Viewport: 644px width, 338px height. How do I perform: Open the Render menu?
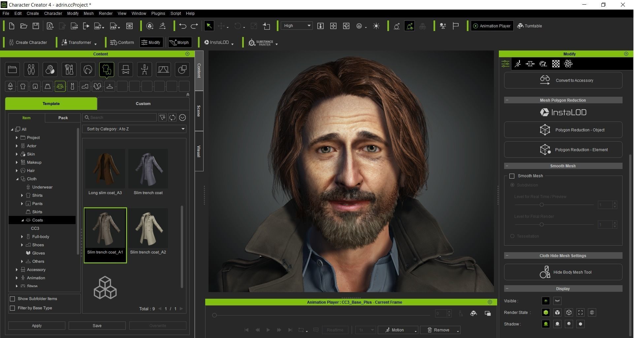(106, 14)
